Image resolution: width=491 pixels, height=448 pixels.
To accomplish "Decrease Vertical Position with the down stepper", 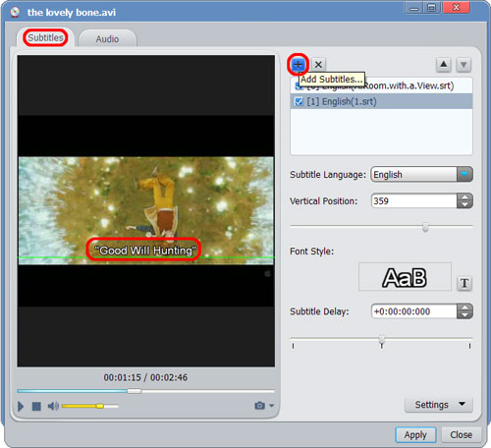I will click(x=464, y=204).
